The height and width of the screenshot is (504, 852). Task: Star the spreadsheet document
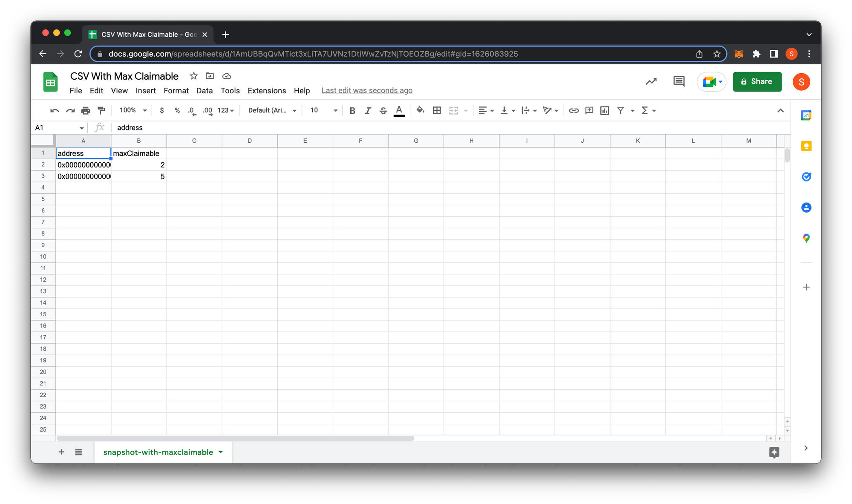[194, 76]
